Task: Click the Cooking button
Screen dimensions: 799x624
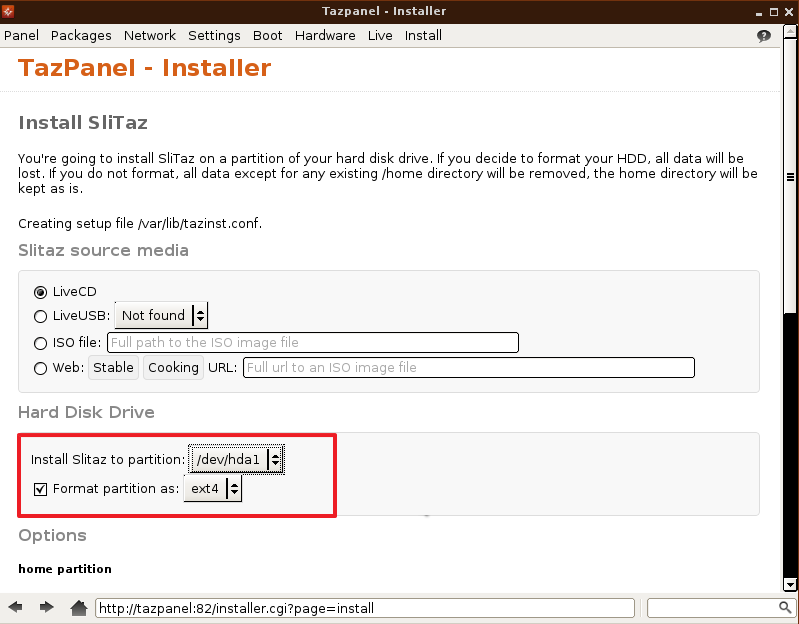Action: point(173,368)
